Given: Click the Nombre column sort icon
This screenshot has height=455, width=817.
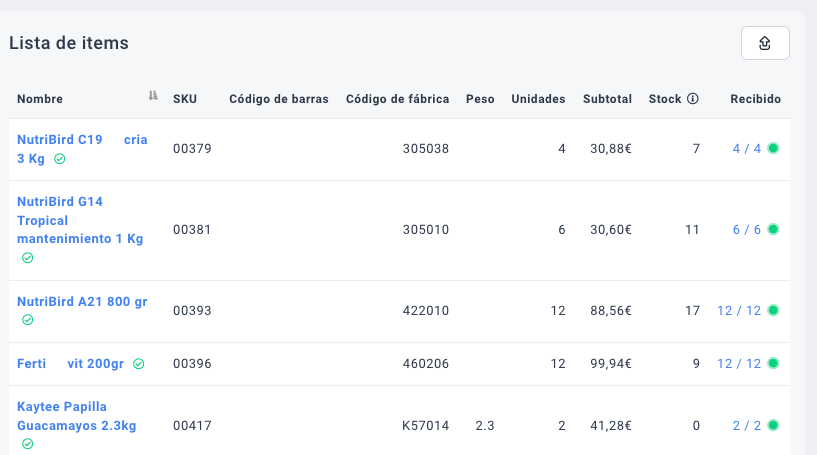Looking at the screenshot, I should (x=153, y=97).
